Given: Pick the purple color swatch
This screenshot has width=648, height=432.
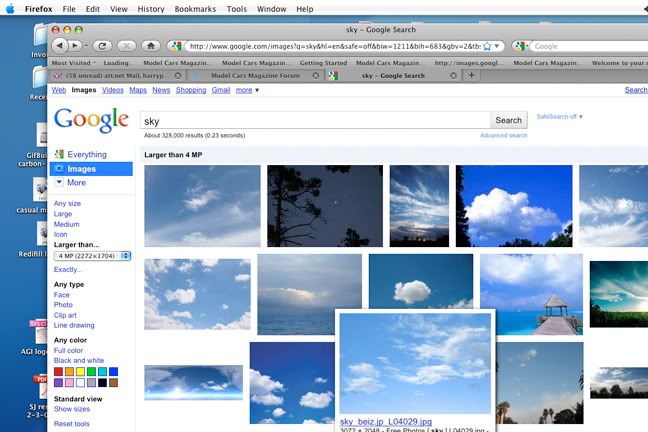Looking at the screenshot, I should [x=59, y=382].
